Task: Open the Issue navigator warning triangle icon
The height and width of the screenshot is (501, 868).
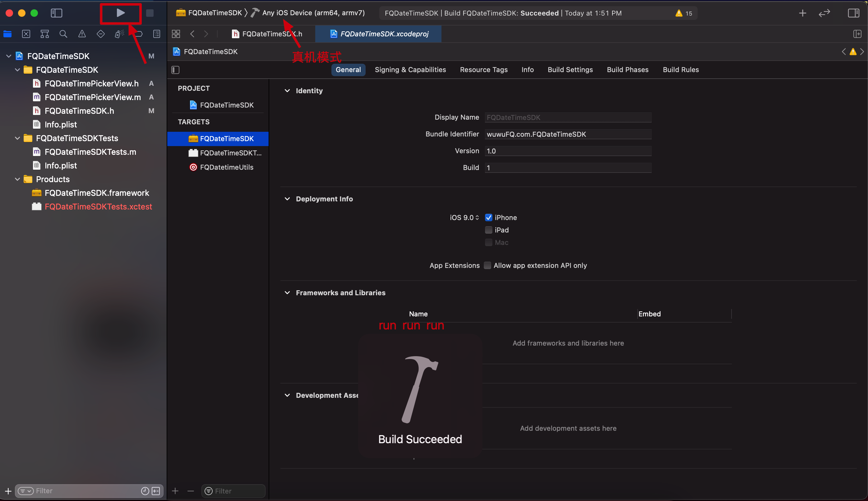Action: (82, 34)
